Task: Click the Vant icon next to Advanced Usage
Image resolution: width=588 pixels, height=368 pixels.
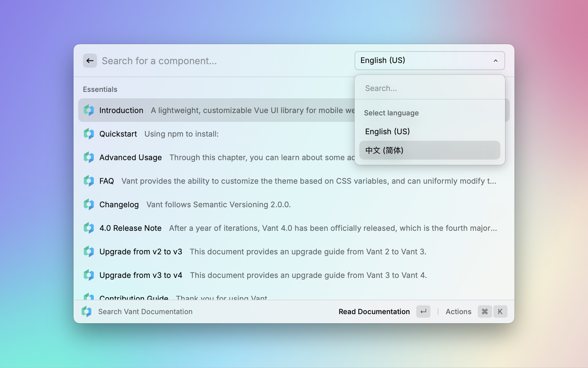Action: click(89, 157)
